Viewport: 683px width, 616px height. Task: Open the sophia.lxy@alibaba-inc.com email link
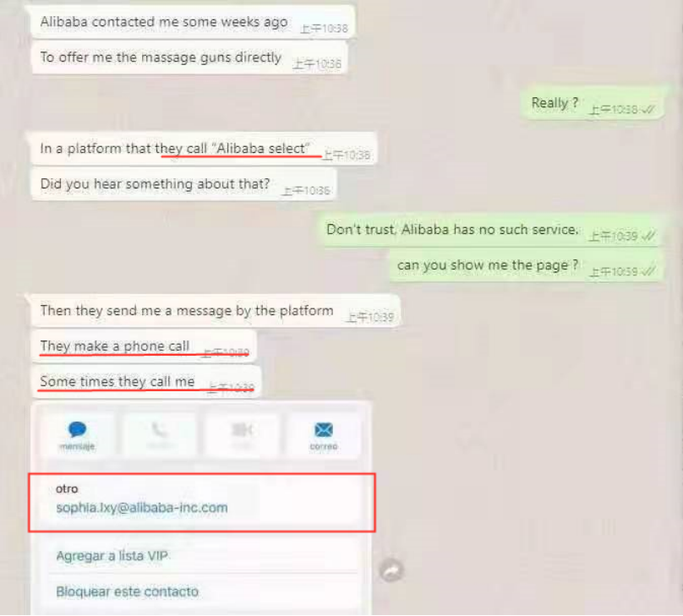point(141,508)
